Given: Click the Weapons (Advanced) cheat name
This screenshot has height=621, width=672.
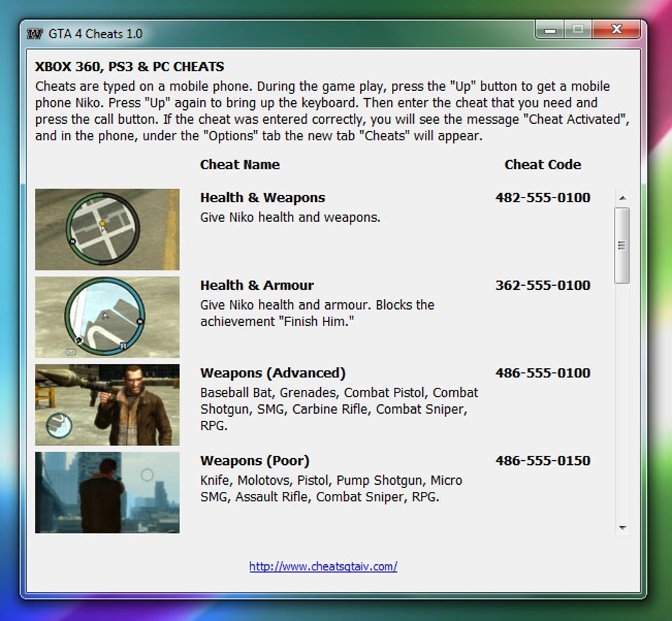Looking at the screenshot, I should click(273, 373).
